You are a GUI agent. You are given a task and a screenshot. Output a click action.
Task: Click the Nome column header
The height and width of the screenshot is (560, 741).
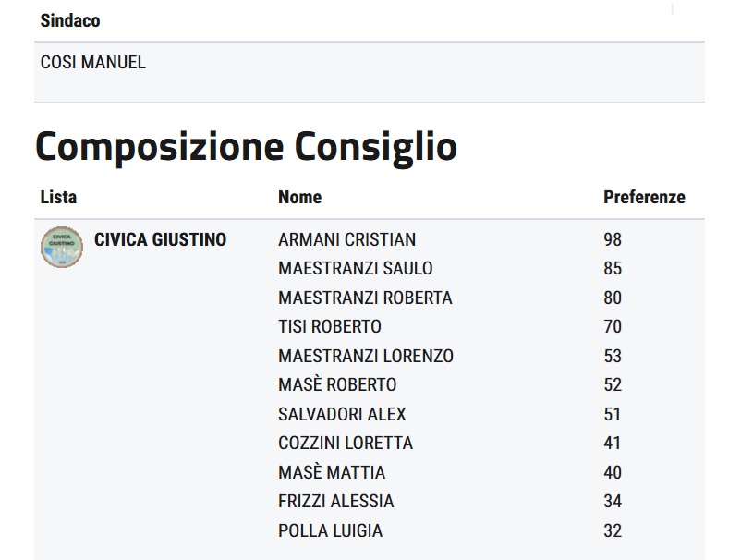299,197
